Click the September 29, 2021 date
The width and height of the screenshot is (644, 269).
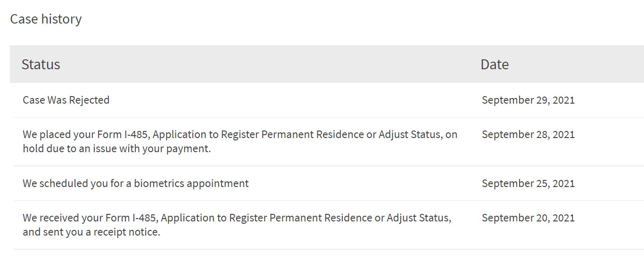(528, 100)
